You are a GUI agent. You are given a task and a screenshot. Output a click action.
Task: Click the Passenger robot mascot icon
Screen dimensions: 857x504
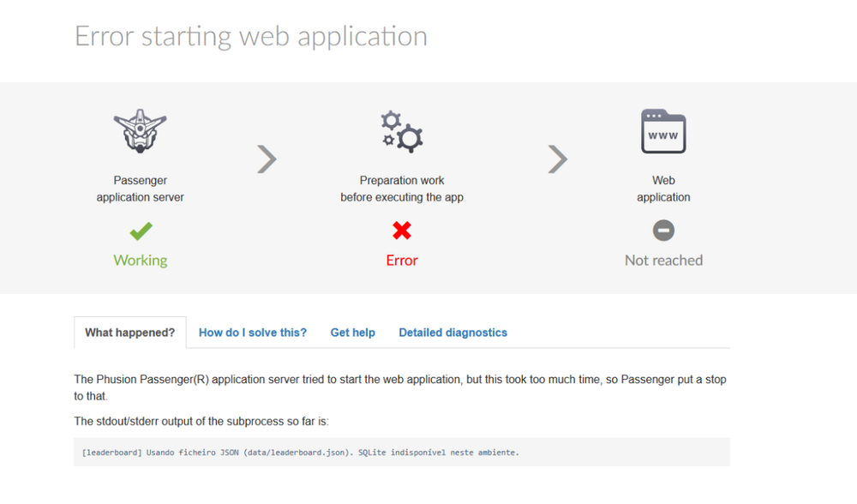click(140, 131)
